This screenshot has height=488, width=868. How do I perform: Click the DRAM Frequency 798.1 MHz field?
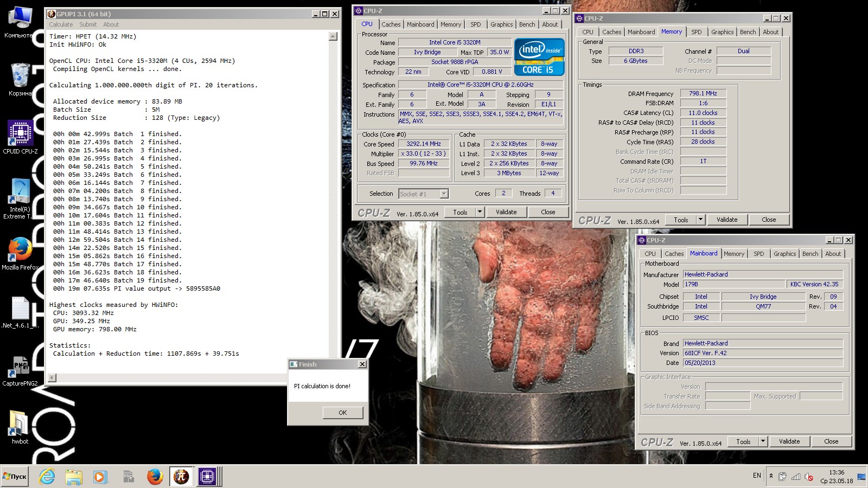(703, 93)
